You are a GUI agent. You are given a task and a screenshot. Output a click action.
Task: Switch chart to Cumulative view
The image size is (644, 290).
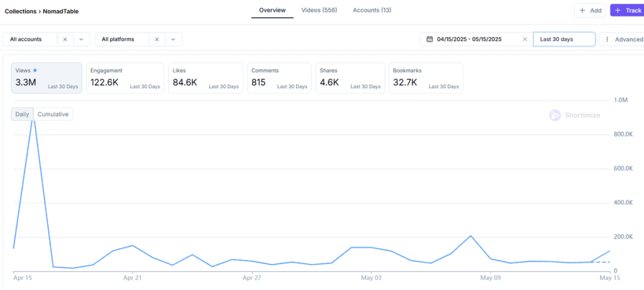pyautogui.click(x=53, y=114)
